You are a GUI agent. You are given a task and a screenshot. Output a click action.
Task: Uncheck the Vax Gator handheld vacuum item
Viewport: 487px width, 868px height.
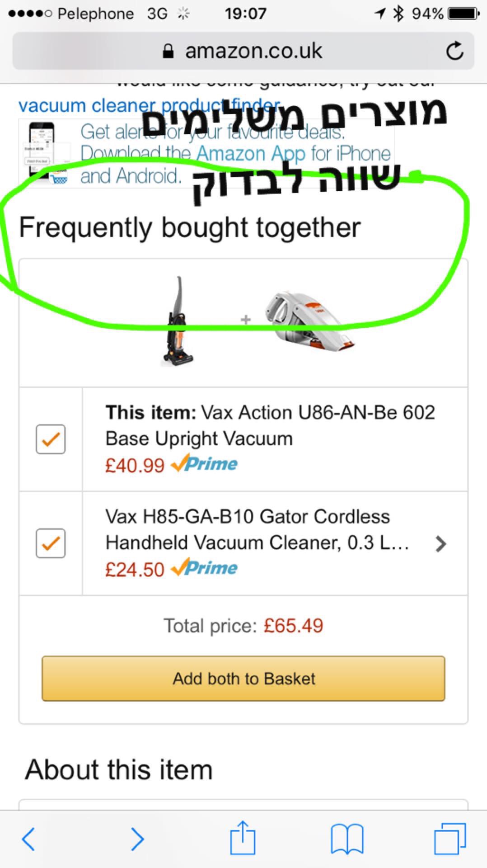[51, 543]
